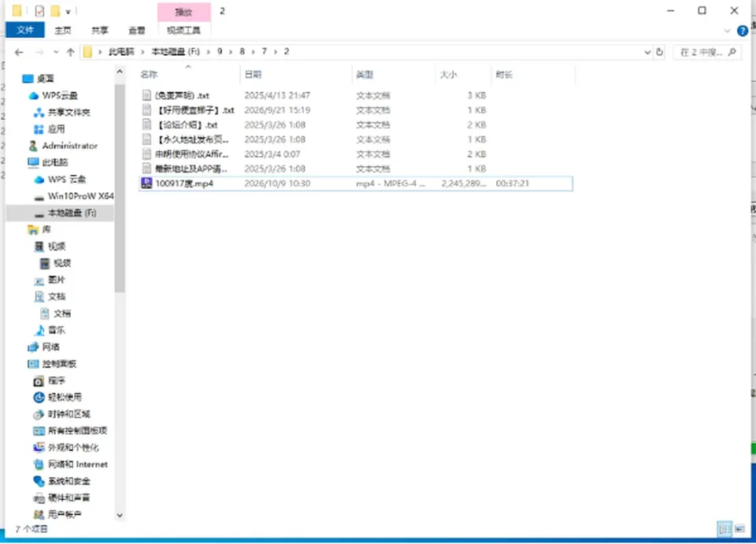Go up one folder level arrow
Screen dimensions: 756x544
(x=70, y=52)
